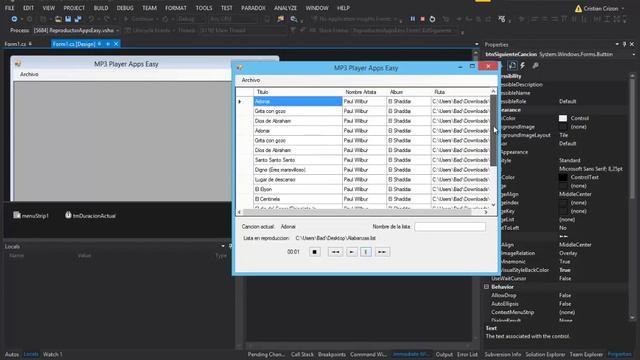Click the Save All toolbar icon
This screenshot has height=360, width=640.
tap(78, 19)
